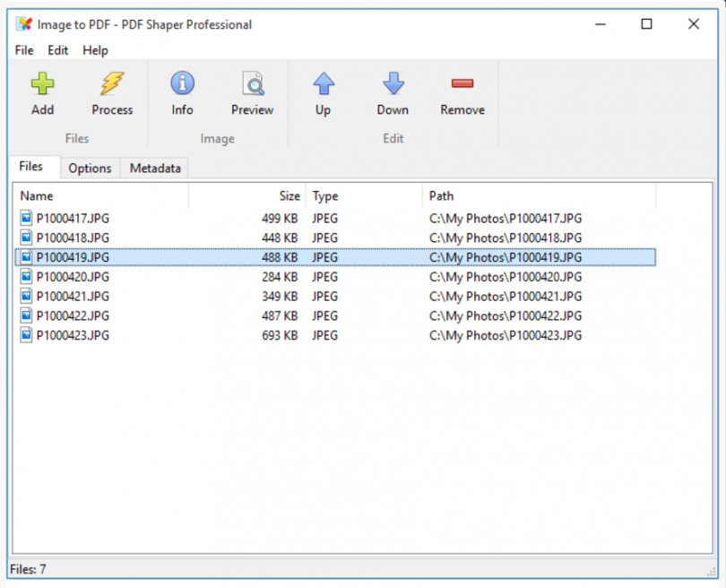
Task: Minimize the PDF Shaper window
Action: [601, 24]
